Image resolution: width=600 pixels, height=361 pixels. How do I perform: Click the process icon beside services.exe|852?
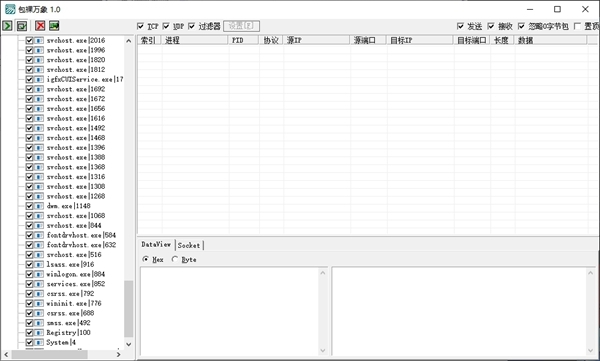click(39, 284)
